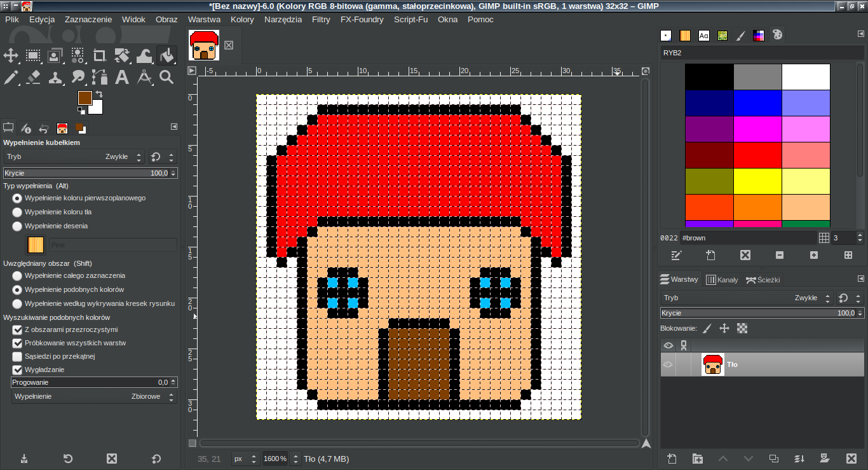Image resolution: width=868 pixels, height=470 pixels.
Task: Open the Fonts tab in the top dock
Action: 703,36
